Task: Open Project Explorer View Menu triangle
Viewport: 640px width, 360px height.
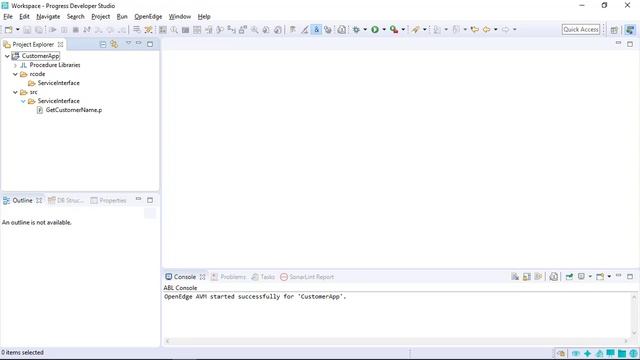Action: click(128, 43)
